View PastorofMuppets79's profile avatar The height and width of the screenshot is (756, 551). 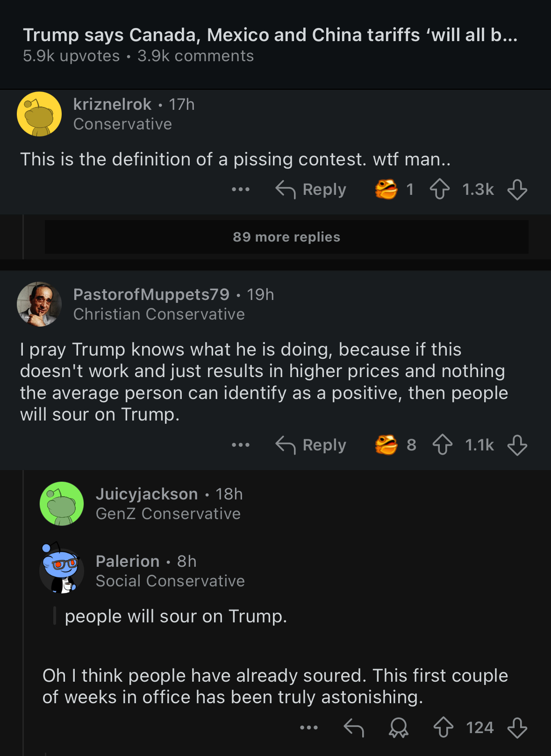coord(39,304)
